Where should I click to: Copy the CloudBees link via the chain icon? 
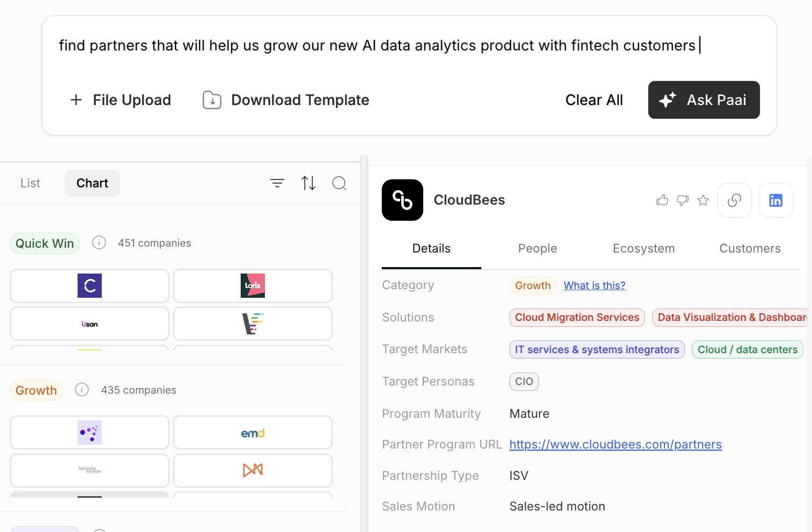tap(734, 200)
